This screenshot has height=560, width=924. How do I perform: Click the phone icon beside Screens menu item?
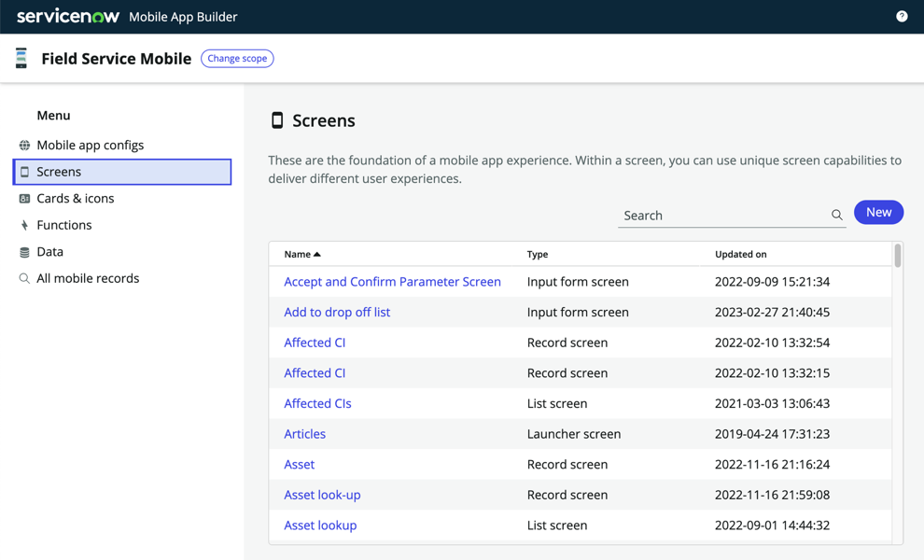[x=25, y=172]
